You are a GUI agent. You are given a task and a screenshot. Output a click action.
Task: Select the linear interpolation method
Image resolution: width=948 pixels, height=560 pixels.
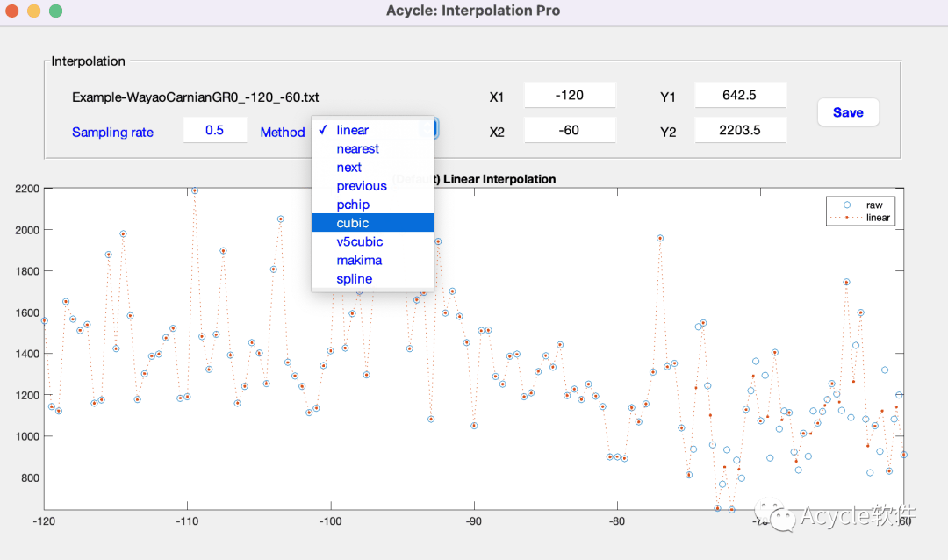point(353,130)
